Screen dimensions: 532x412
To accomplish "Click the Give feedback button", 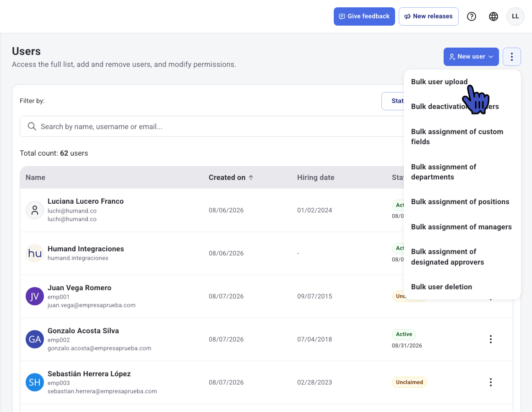I will [364, 16].
